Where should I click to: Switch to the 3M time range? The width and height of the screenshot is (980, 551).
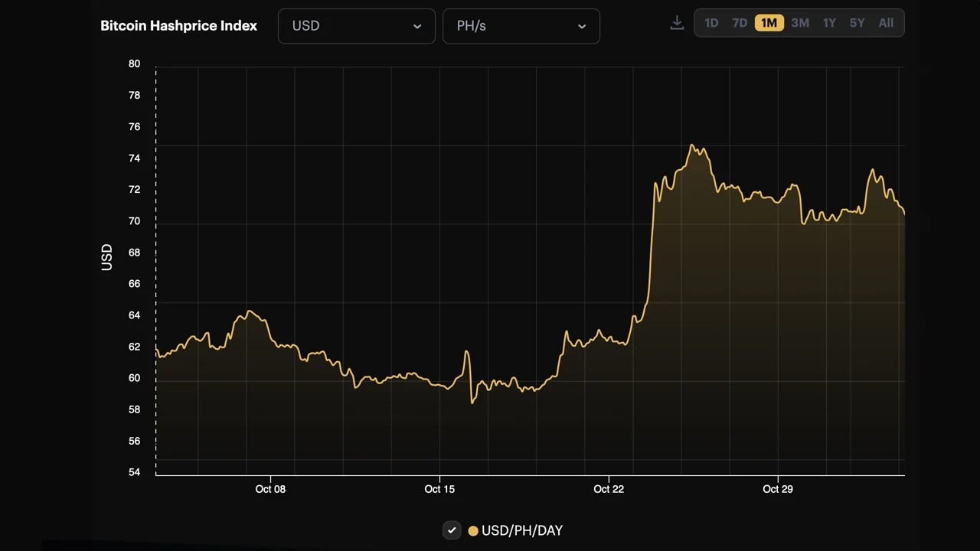point(800,23)
